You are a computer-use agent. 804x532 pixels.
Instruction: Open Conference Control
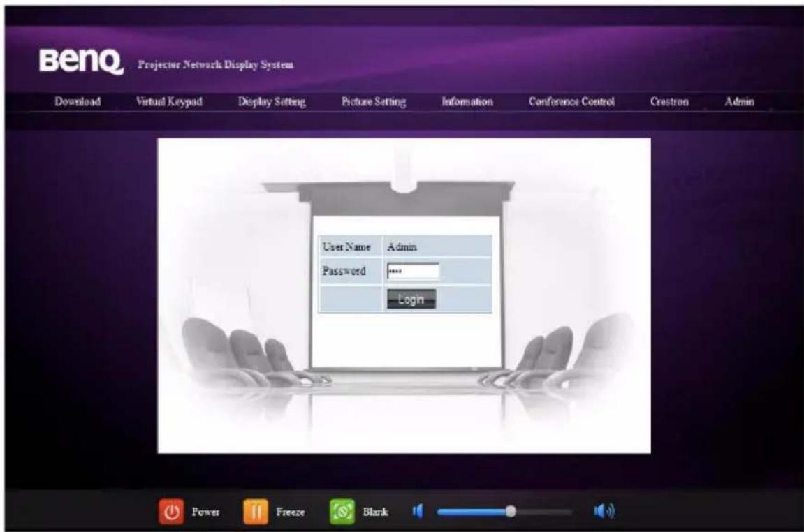[x=571, y=101]
